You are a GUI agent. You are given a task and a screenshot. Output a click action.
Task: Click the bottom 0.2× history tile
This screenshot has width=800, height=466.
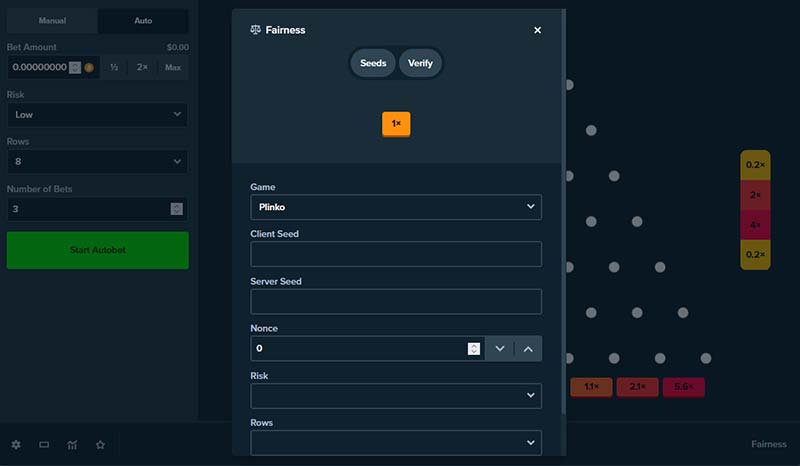[755, 255]
